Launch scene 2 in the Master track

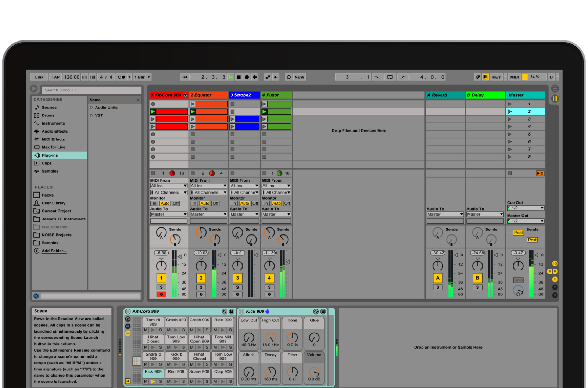pyautogui.click(x=510, y=111)
